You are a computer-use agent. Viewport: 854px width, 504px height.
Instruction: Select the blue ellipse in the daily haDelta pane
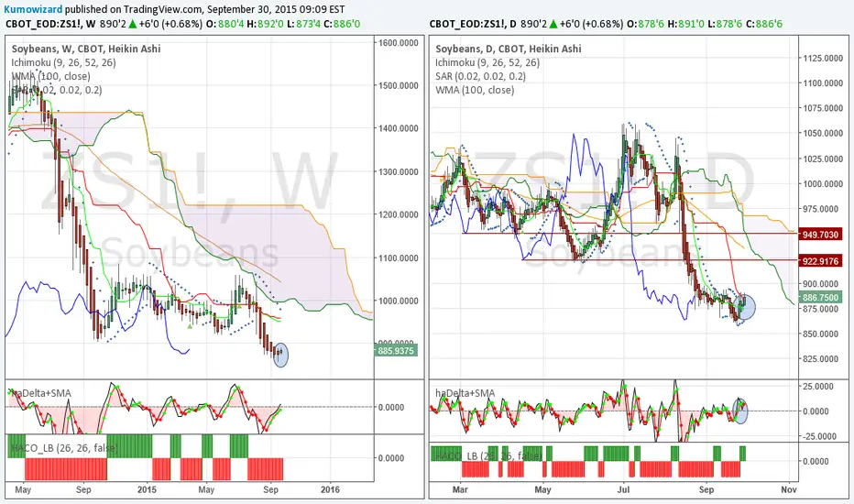tap(740, 411)
